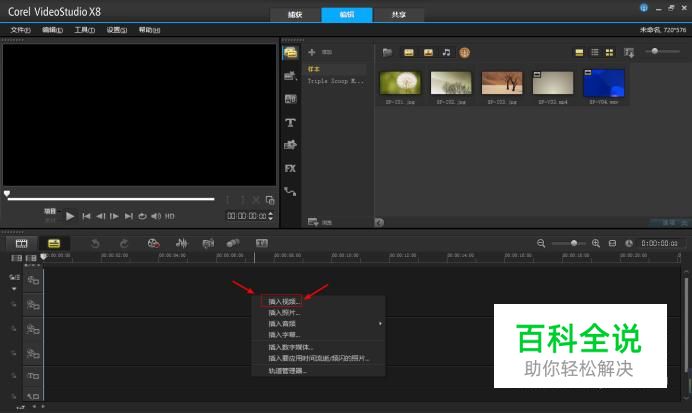692x413 pixels.
Task: Click the import media files folder icon
Action: tap(387, 53)
